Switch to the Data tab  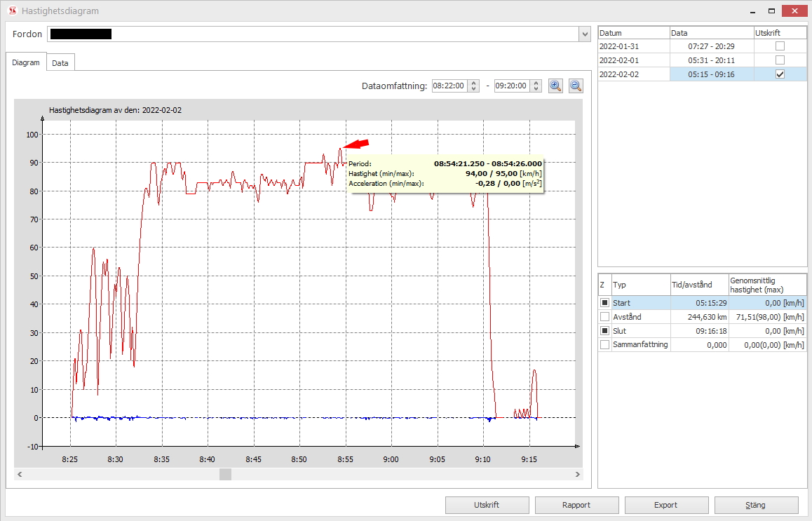[x=60, y=63]
